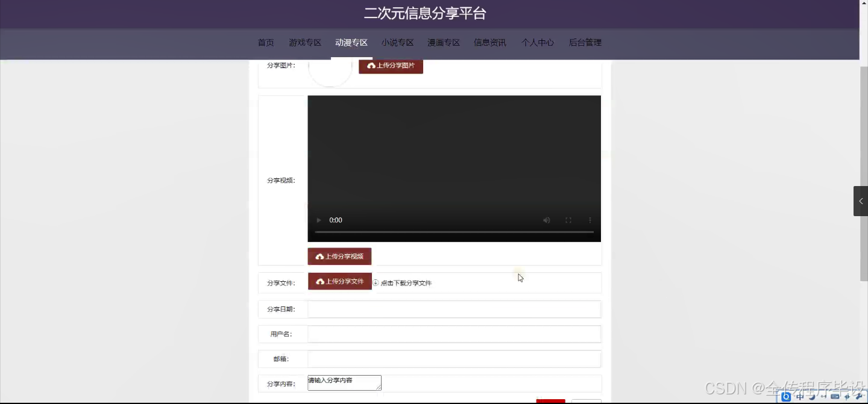Click the video 0:00 time display
The width and height of the screenshot is (868, 404).
coord(336,220)
